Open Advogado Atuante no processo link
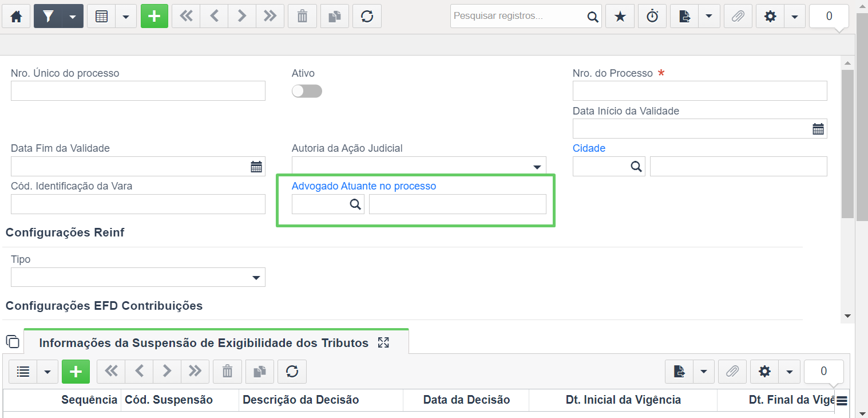The width and height of the screenshot is (868, 418). [364, 186]
